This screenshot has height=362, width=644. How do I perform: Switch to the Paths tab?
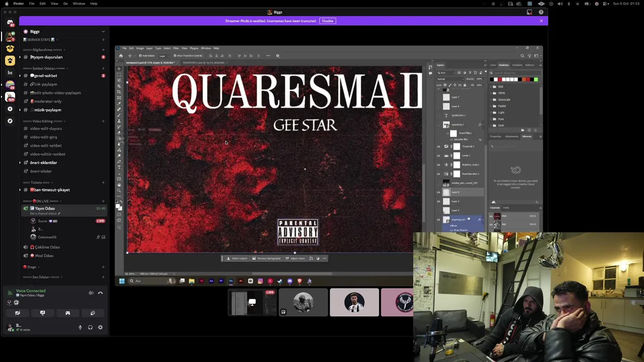tap(506, 208)
